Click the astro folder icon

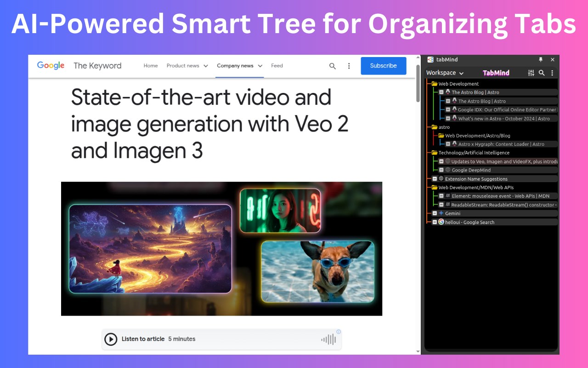(x=435, y=127)
